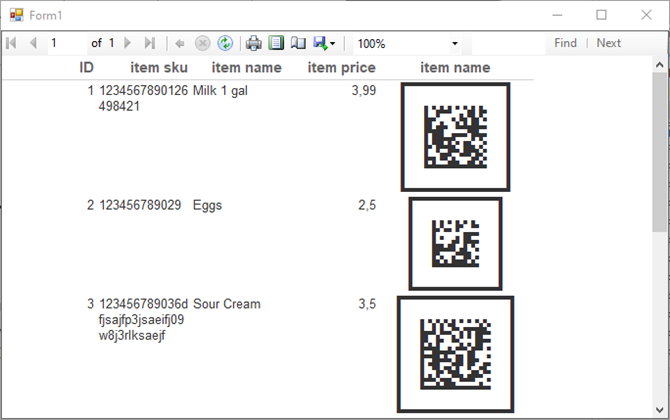This screenshot has width=670, height=420.
Task: Select the Eggs item name cell
Action: [x=207, y=206]
